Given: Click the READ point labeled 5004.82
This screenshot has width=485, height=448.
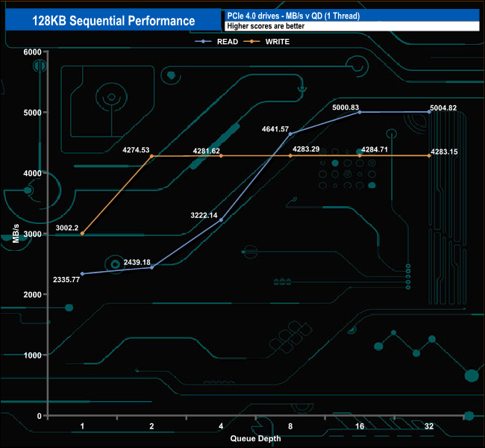Looking at the screenshot, I should click(429, 112).
